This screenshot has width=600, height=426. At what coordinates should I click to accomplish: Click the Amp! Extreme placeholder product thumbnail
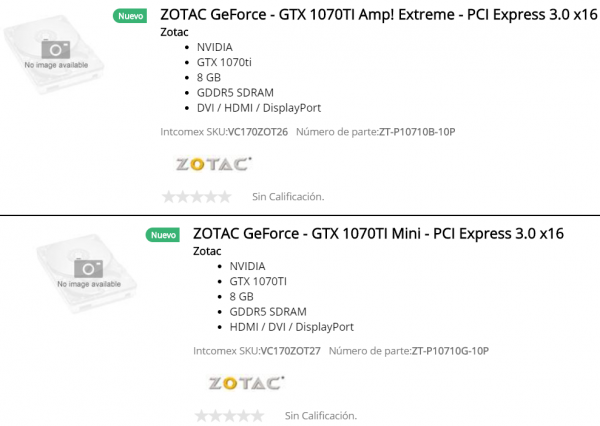click(x=54, y=54)
